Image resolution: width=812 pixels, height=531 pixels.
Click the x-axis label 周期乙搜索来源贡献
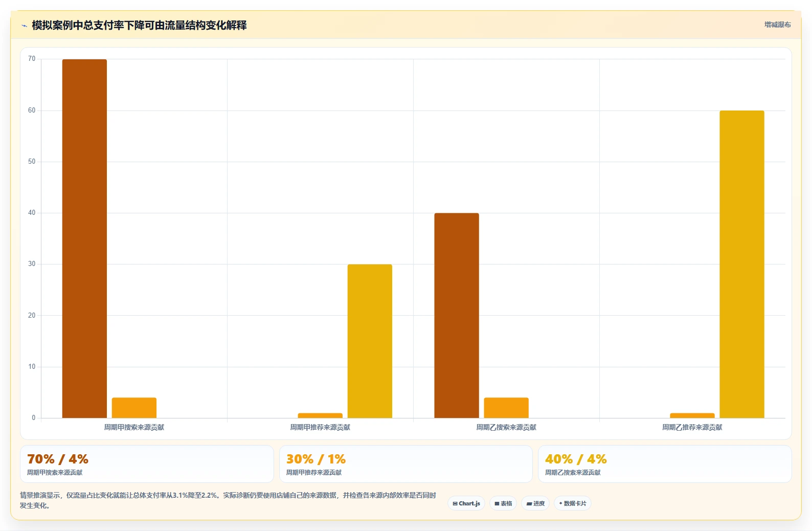(x=506, y=427)
